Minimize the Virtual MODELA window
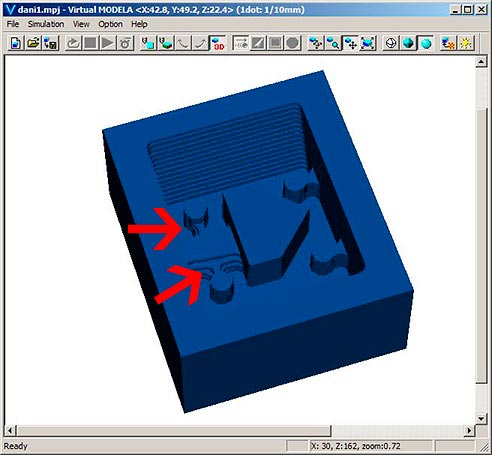Image resolution: width=492 pixels, height=455 pixels. tap(455, 9)
